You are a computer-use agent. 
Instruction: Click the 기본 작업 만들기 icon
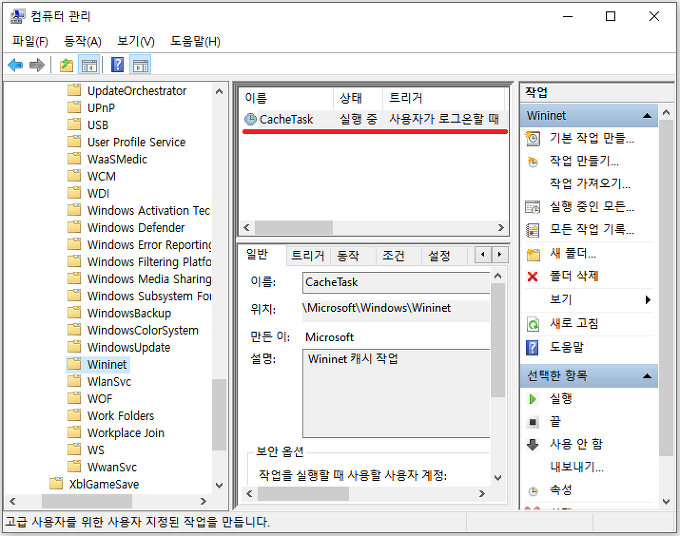click(x=533, y=138)
